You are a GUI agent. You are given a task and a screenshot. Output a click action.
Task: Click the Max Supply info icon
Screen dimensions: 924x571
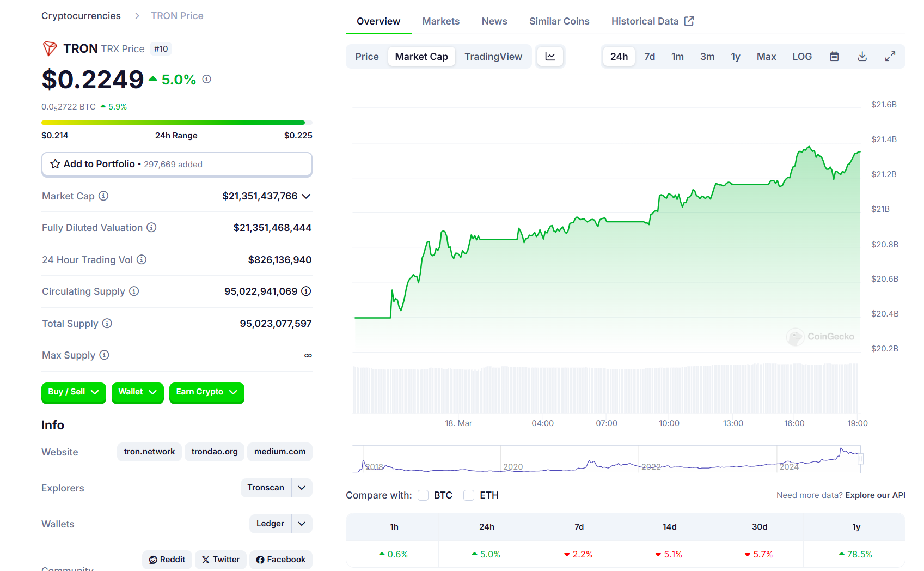(x=104, y=355)
